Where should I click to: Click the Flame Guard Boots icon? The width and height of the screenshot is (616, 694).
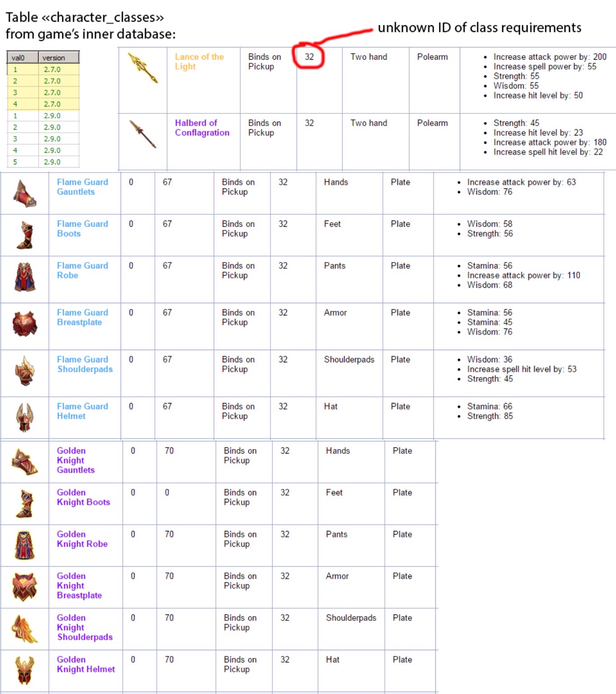click(25, 235)
